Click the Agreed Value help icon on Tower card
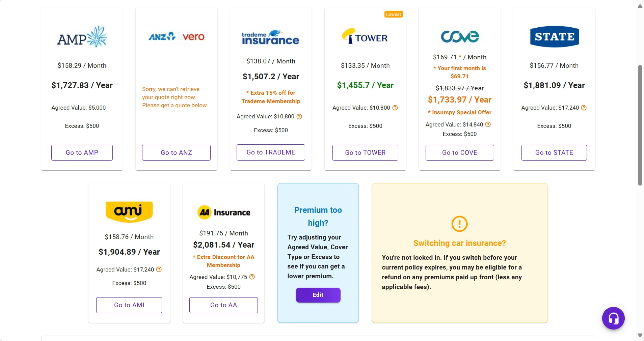This screenshot has height=341, width=644. click(395, 108)
